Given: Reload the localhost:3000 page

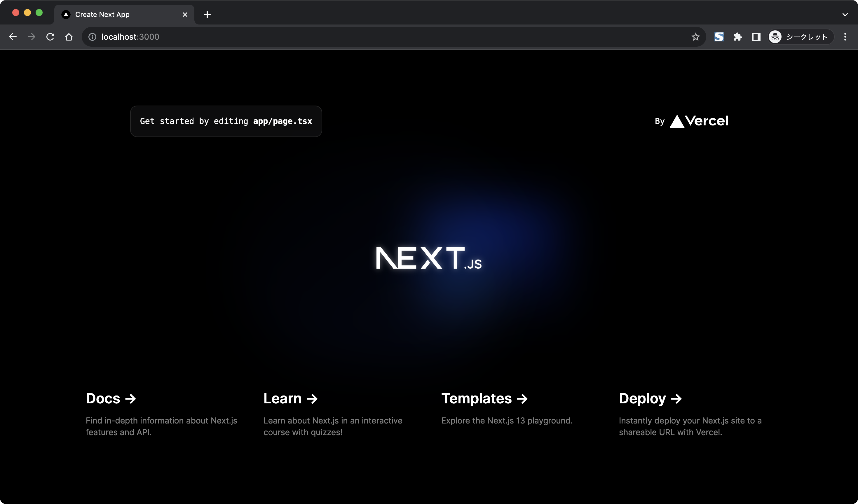Looking at the screenshot, I should coord(50,37).
